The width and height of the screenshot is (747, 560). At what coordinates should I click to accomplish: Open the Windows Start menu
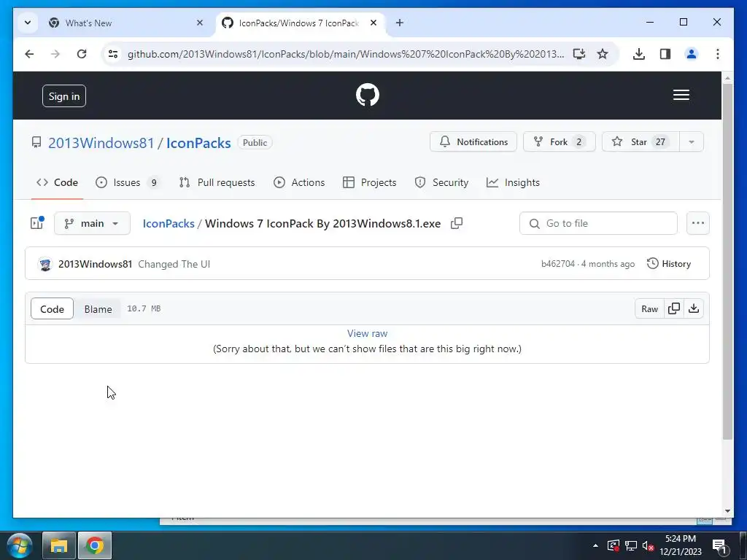20,545
